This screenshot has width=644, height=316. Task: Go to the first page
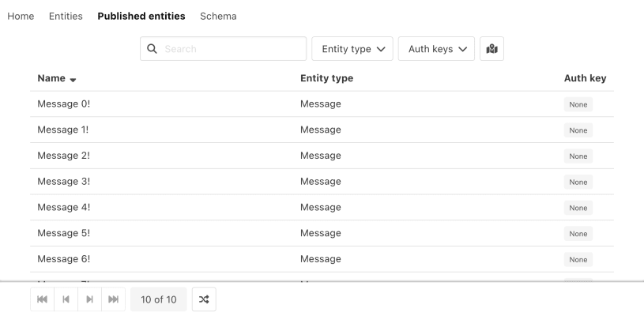pos(42,299)
